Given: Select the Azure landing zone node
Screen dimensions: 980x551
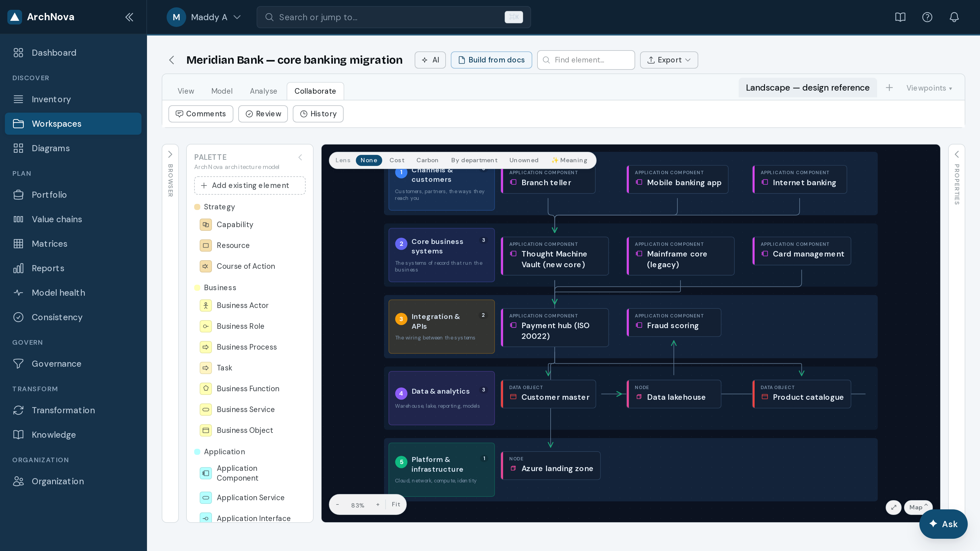Looking at the screenshot, I should pyautogui.click(x=551, y=465).
